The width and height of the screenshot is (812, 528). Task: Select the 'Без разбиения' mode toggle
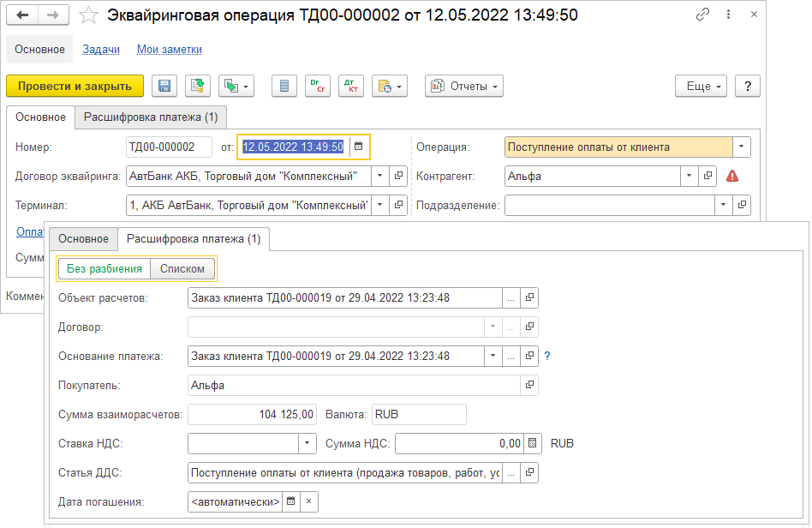coord(104,268)
